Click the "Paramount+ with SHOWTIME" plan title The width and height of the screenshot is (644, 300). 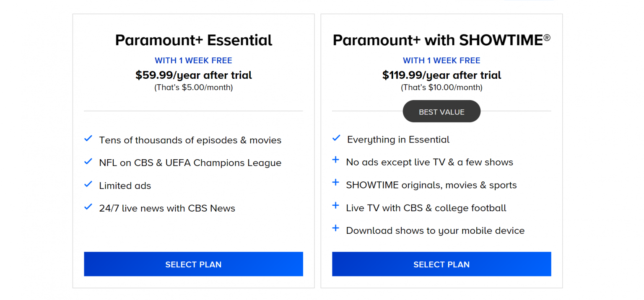click(x=441, y=39)
